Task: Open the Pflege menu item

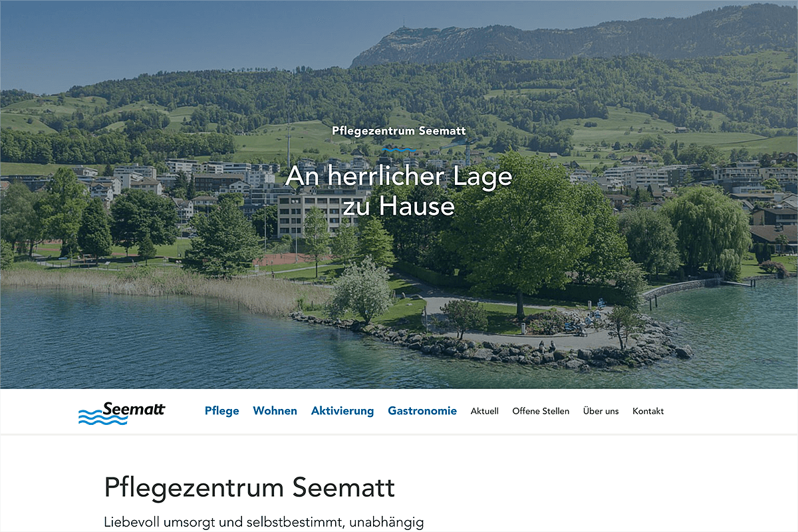Action: (222, 411)
